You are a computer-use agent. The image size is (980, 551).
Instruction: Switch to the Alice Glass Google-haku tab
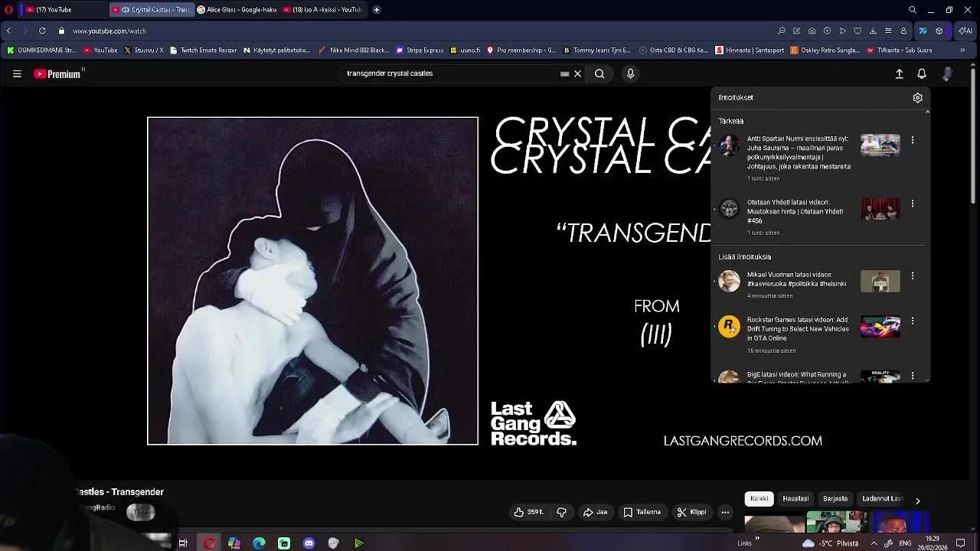[236, 10]
